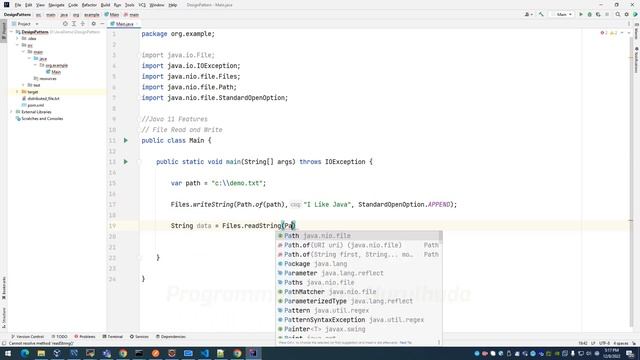
Task: Open the Edit menu
Action: 28,5
